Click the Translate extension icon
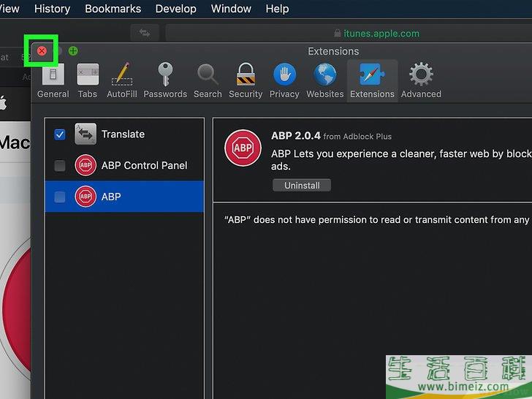The height and width of the screenshot is (399, 532). [85, 134]
